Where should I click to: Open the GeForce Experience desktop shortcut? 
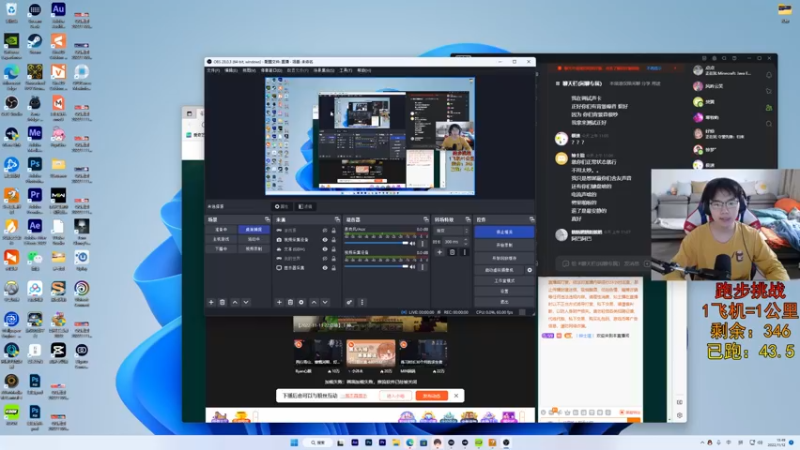coord(11,44)
